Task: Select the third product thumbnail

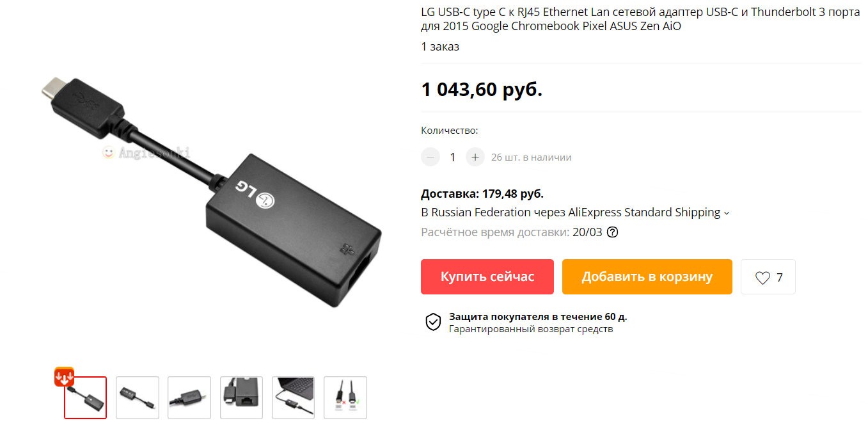Action: 189,397
